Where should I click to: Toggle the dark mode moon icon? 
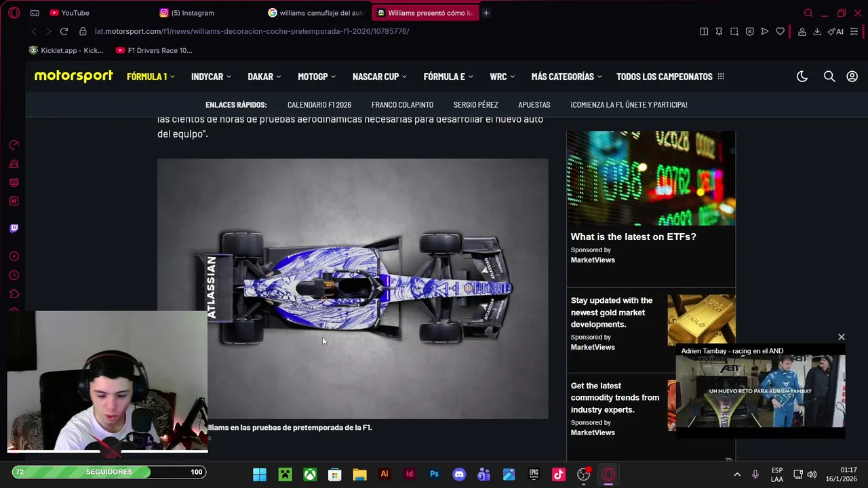(x=802, y=77)
